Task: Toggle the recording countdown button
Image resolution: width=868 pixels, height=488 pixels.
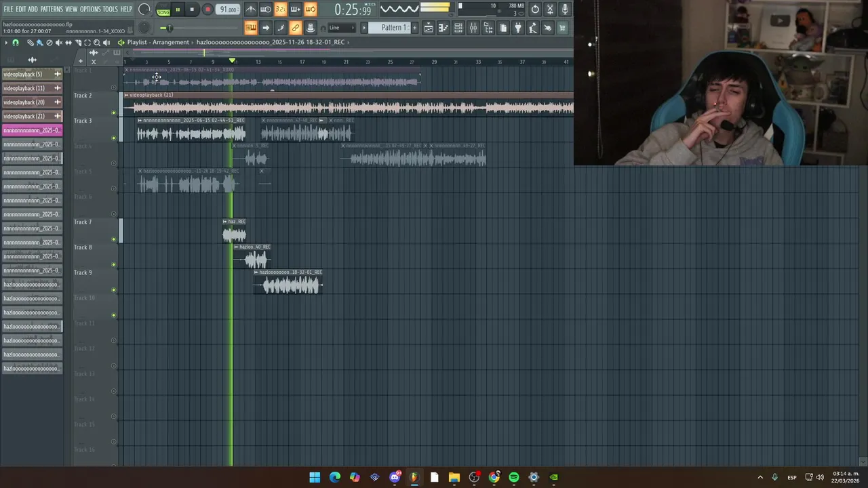Action: [x=281, y=9]
